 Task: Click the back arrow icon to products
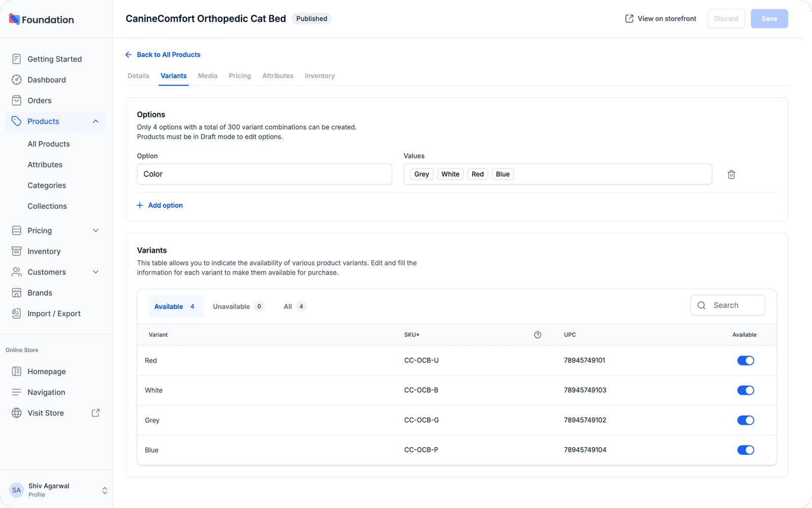(128, 54)
